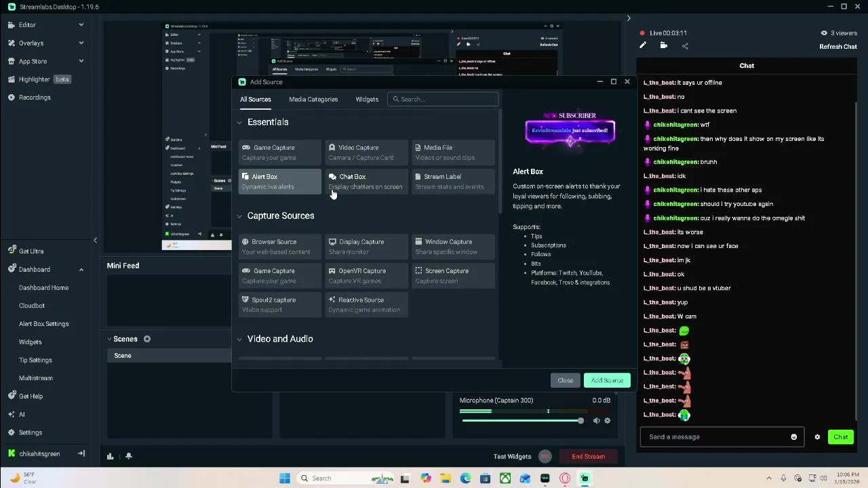The height and width of the screenshot is (488, 868).
Task: Click the Add Source confirm button
Action: [607, 380]
